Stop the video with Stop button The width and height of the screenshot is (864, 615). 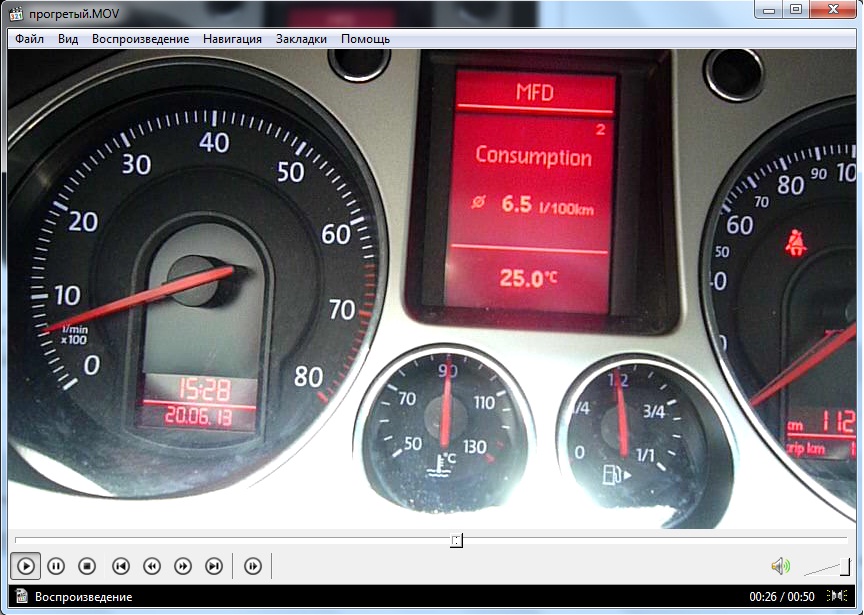[87, 566]
